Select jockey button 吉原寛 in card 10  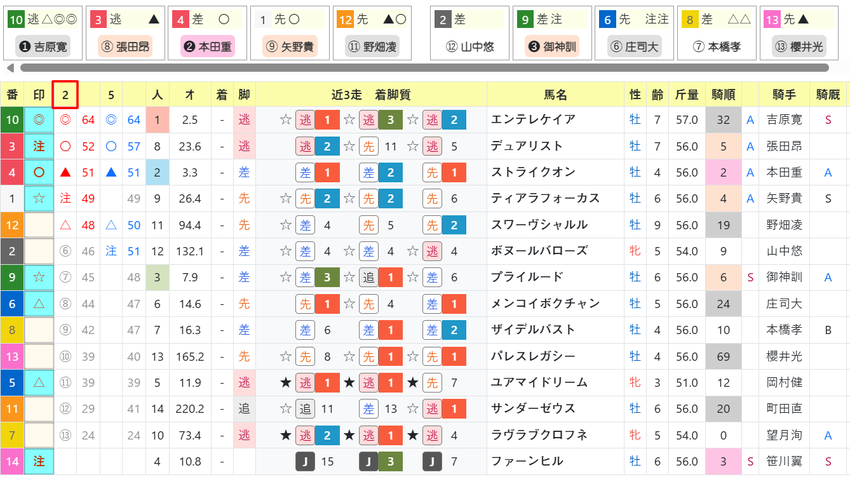pos(43,47)
